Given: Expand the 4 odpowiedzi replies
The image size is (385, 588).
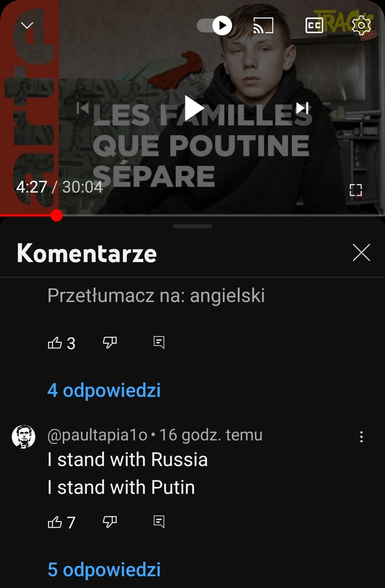Looking at the screenshot, I should 104,390.
